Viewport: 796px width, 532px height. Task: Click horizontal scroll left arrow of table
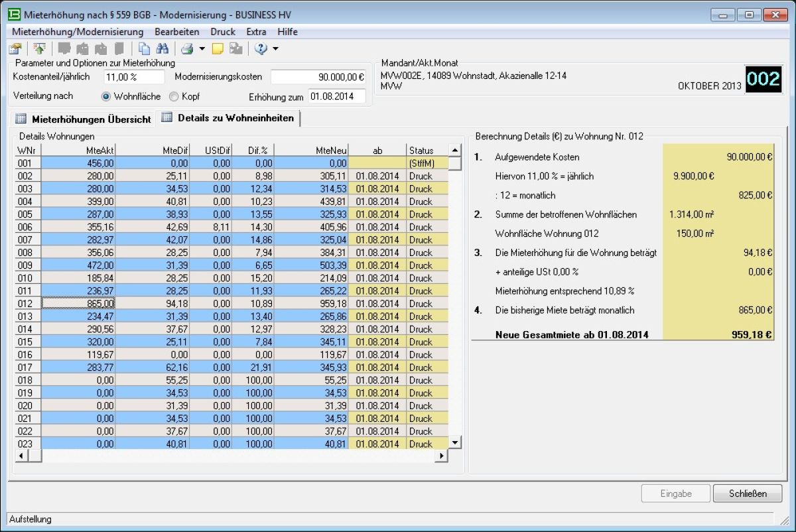[21, 455]
